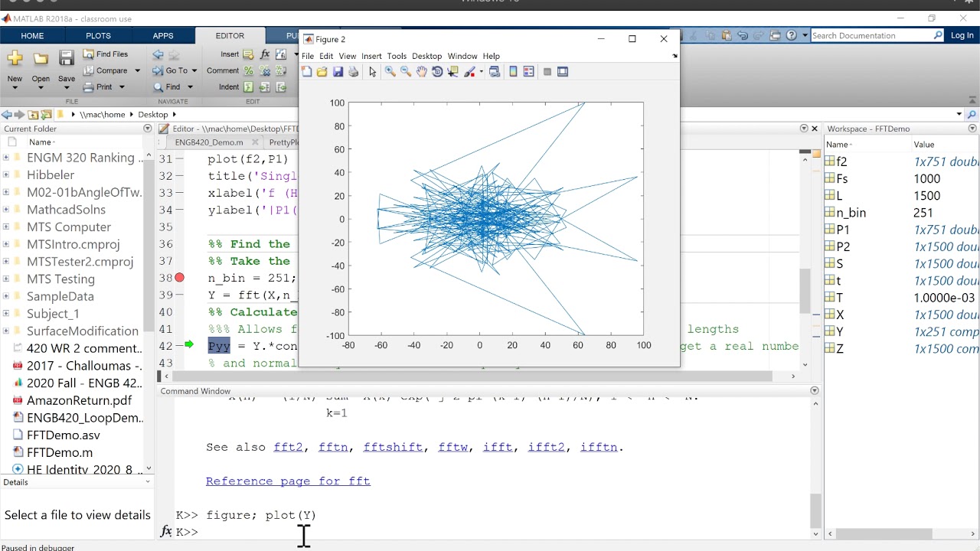Open the Save dropdown arrow
The height and width of the screenshot is (551, 980).
click(x=67, y=87)
